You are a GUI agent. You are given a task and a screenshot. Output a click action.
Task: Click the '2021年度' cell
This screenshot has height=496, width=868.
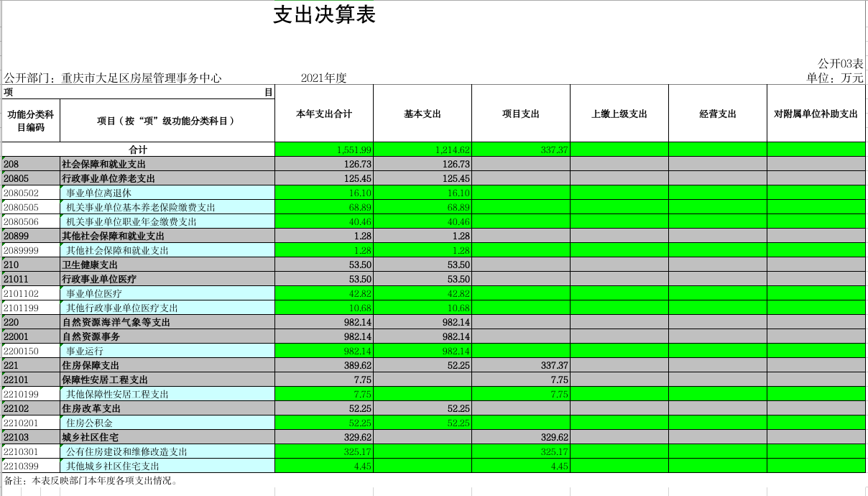pos(324,78)
